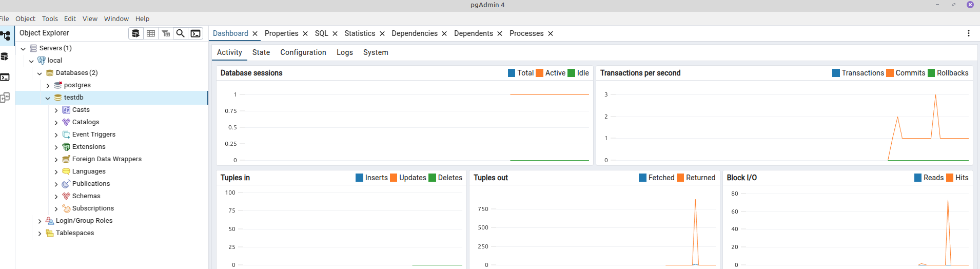980x269 pixels.
Task: Click the Event Triggers node icon
Action: (66, 134)
